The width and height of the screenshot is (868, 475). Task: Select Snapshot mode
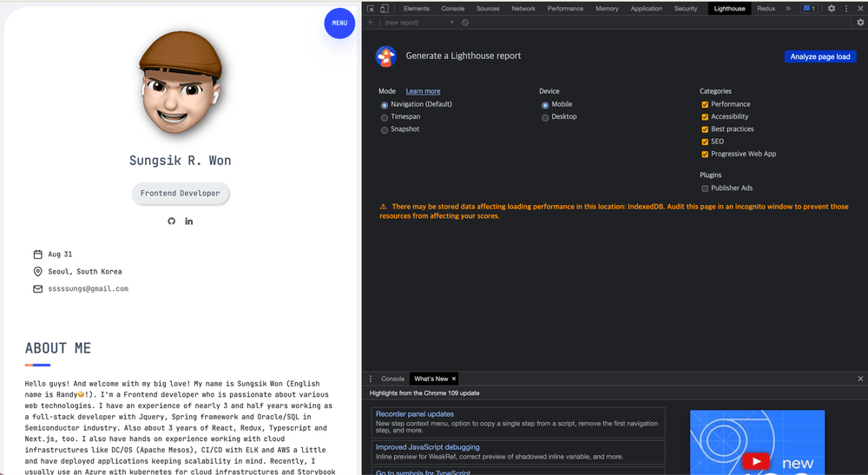coord(385,130)
